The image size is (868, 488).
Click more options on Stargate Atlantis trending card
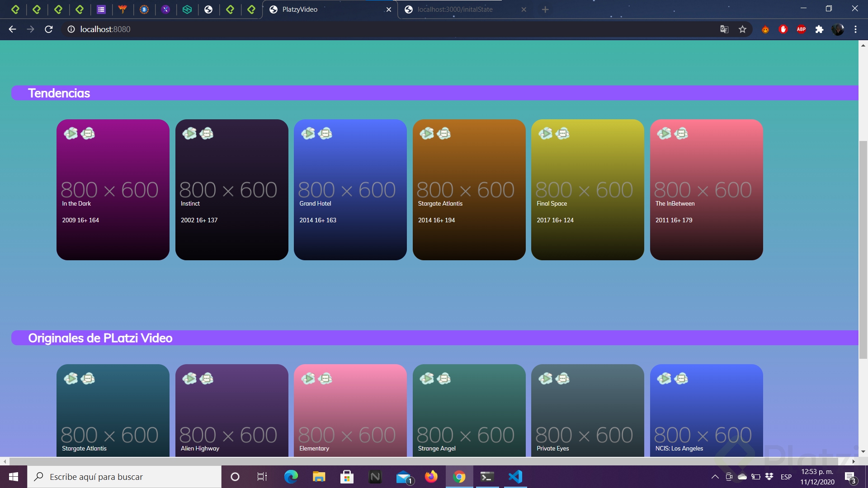[x=444, y=133]
